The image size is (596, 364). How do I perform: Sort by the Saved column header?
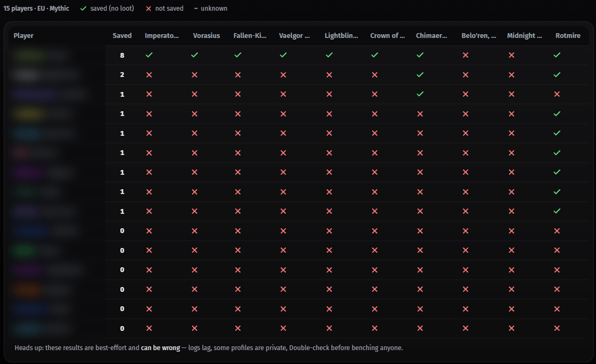(122, 36)
